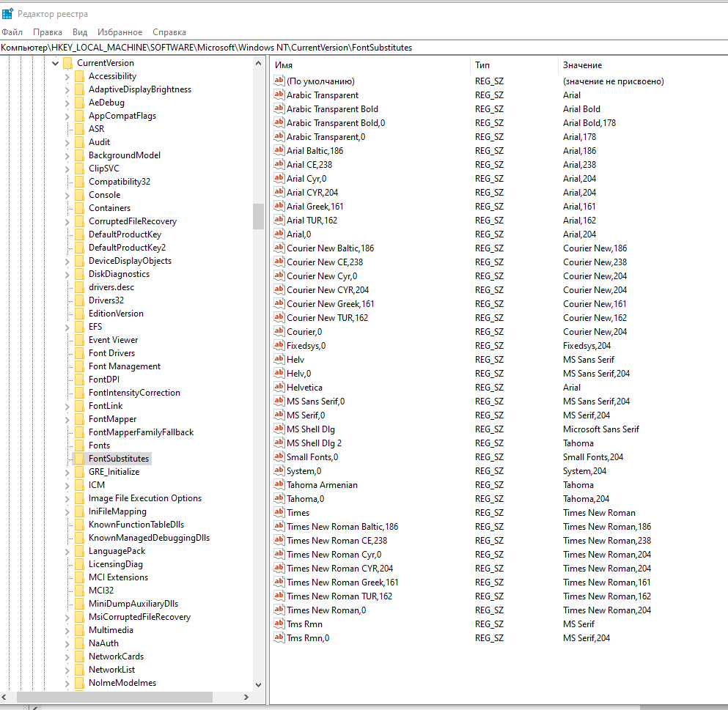Click the string icon next to Fixedsys,0
Viewport: 728px width, 710px height.
pos(279,345)
